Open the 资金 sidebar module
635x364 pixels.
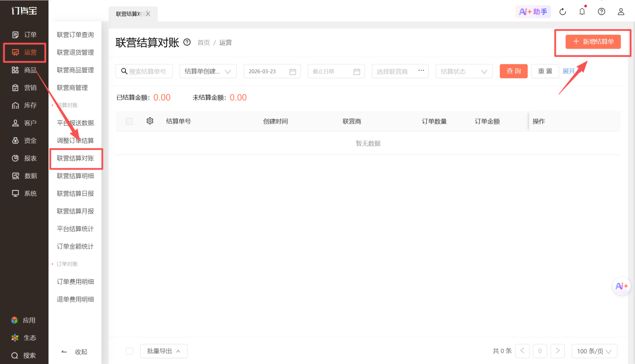(x=24, y=141)
